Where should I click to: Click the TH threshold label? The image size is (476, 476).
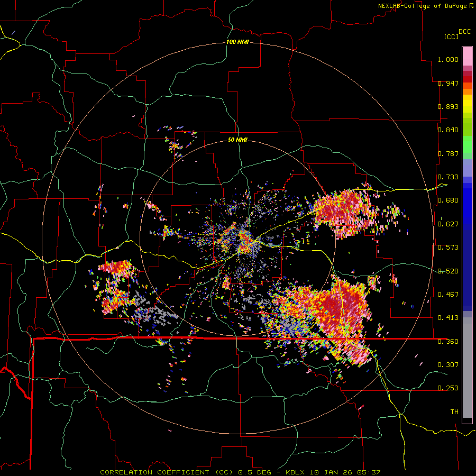(x=454, y=411)
